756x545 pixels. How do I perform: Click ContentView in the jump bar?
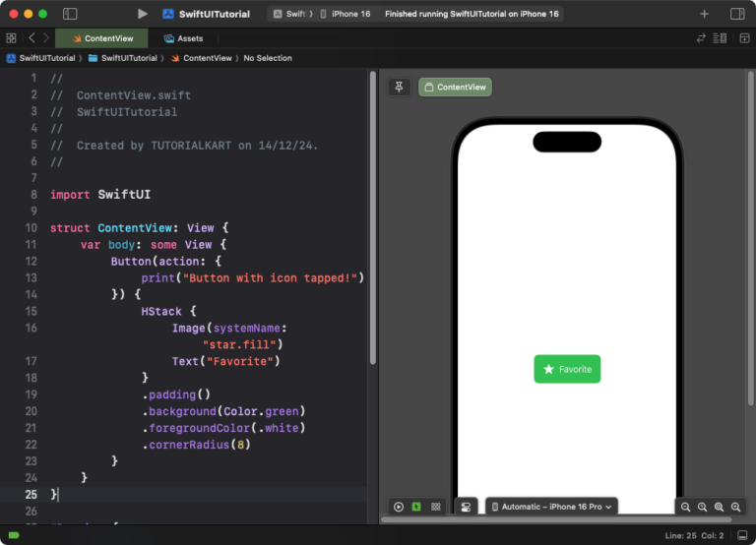click(201, 58)
